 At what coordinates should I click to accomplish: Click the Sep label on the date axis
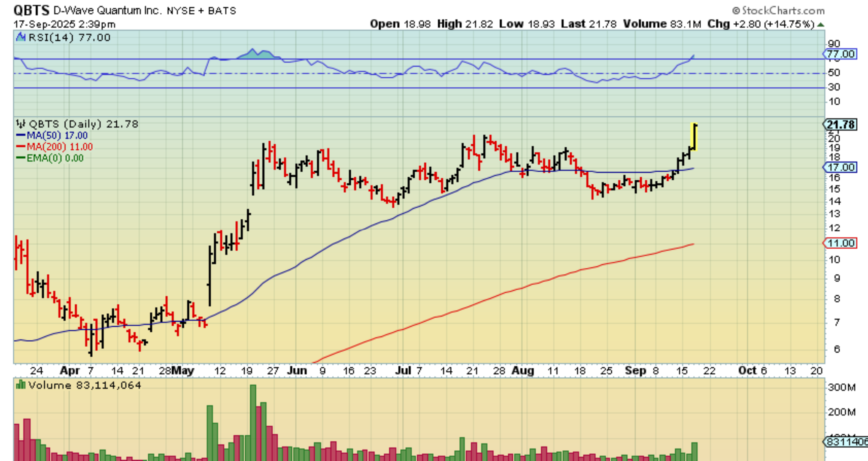click(x=636, y=371)
